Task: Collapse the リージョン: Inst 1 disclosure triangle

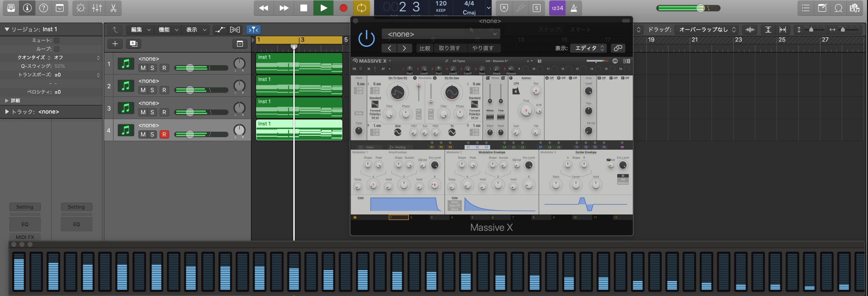Action: pyautogui.click(x=7, y=29)
